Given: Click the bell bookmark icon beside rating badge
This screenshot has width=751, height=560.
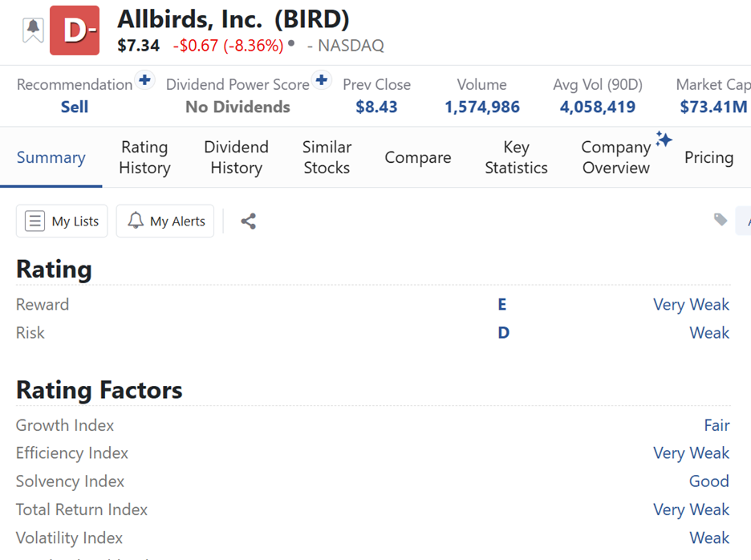Looking at the screenshot, I should point(33,30).
